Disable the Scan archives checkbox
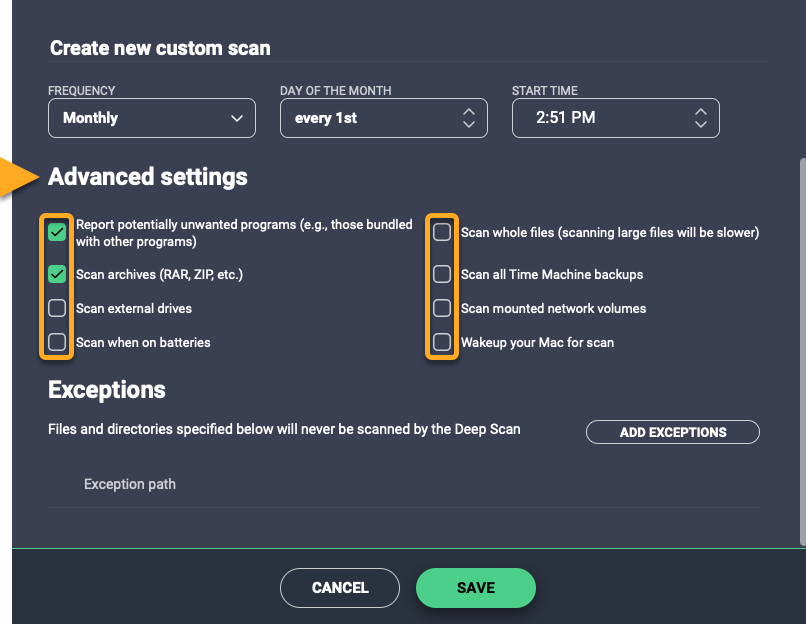The width and height of the screenshot is (806, 624). tap(58, 274)
